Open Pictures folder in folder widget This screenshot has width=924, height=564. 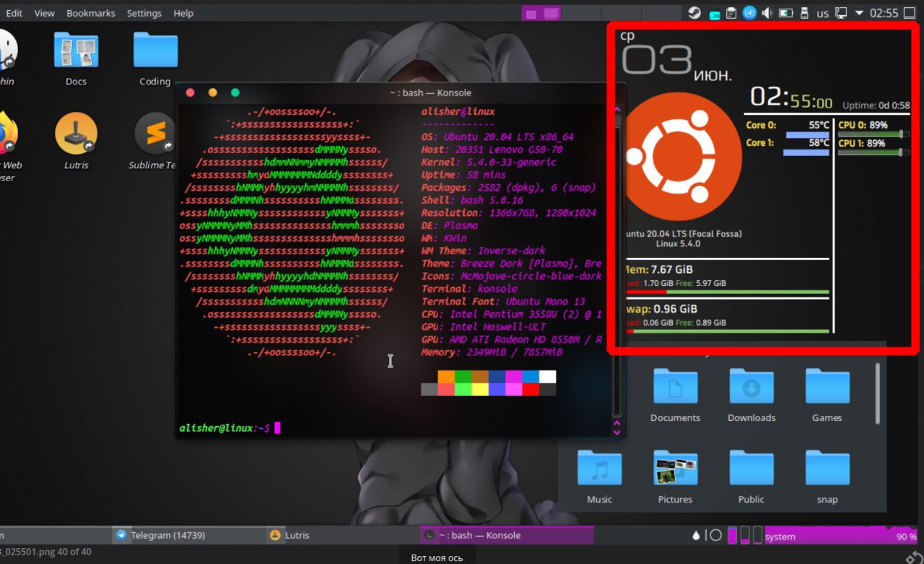click(x=675, y=476)
